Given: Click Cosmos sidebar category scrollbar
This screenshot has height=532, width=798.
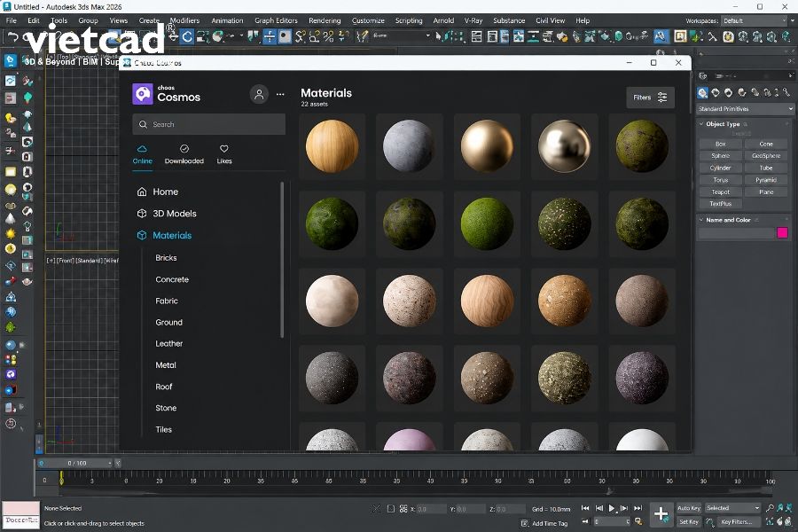Looking at the screenshot, I should (282, 260).
